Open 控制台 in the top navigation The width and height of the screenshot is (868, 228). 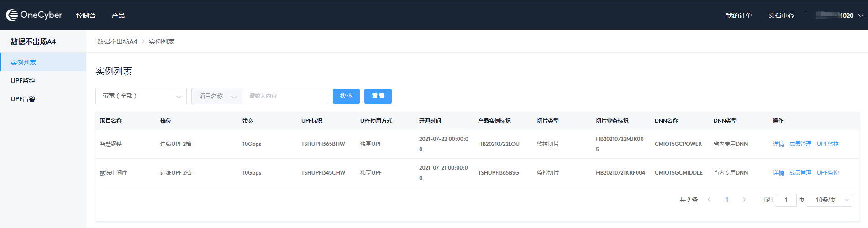click(86, 16)
